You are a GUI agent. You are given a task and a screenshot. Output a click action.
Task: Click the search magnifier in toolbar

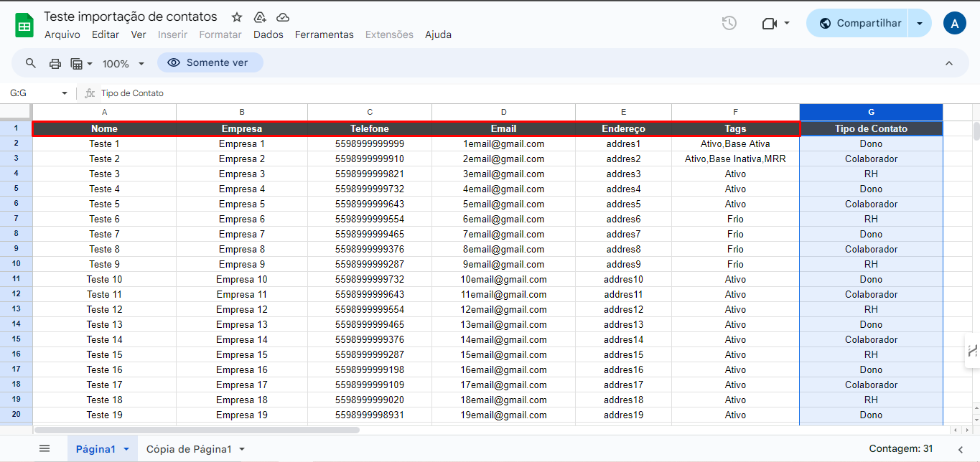click(x=31, y=63)
